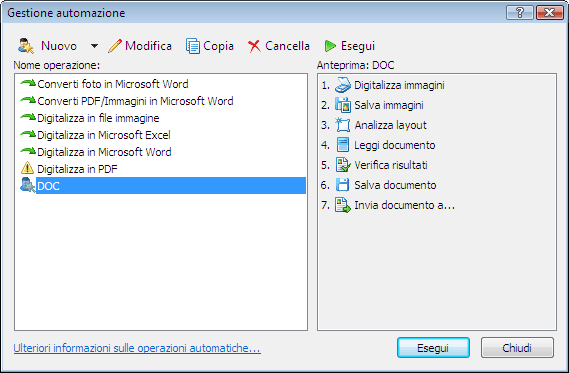Select Digitalizza in PDF task
Viewport: 569px width, 373px height.
point(77,169)
